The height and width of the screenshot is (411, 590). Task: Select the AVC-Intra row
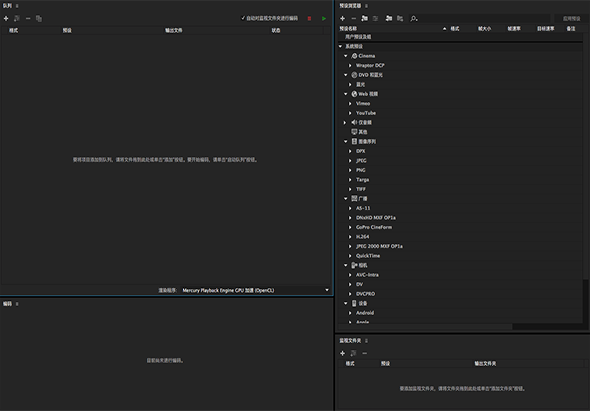460,275
